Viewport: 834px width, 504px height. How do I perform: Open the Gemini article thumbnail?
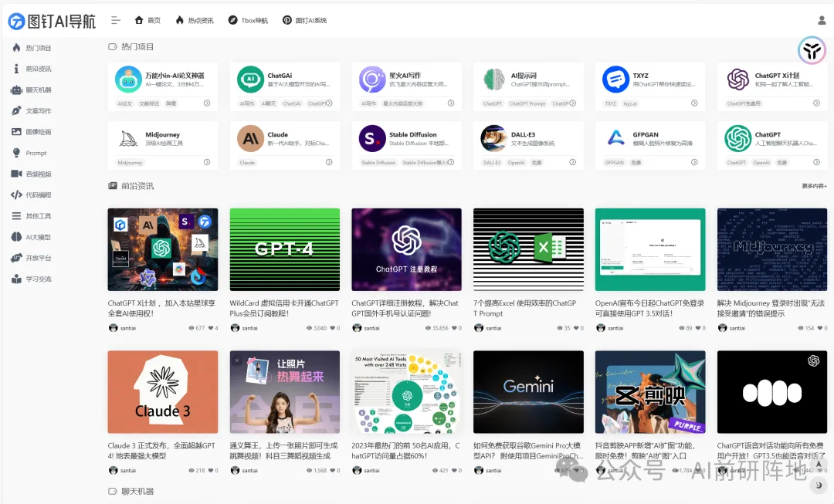point(528,391)
